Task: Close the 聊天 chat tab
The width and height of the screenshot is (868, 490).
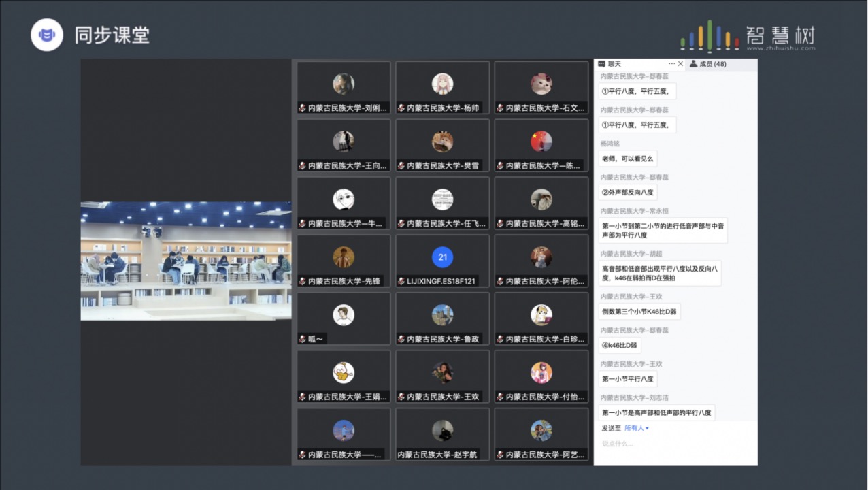Action: pyautogui.click(x=680, y=64)
